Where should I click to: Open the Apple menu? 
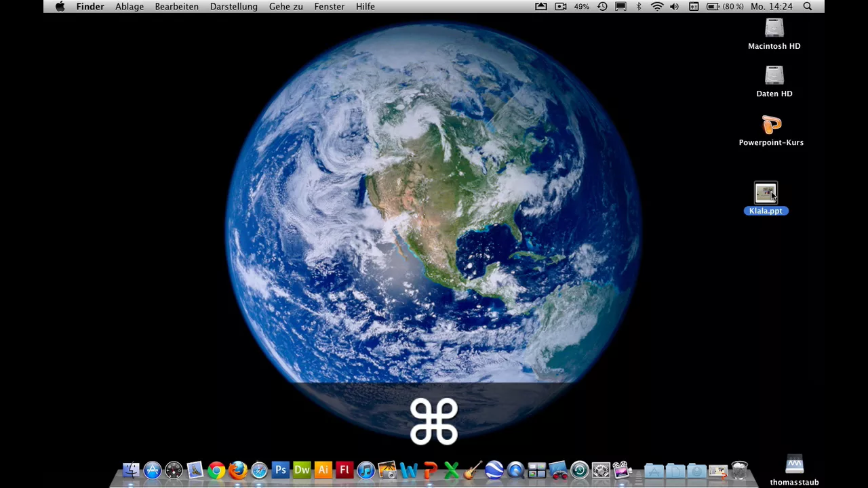[60, 6]
